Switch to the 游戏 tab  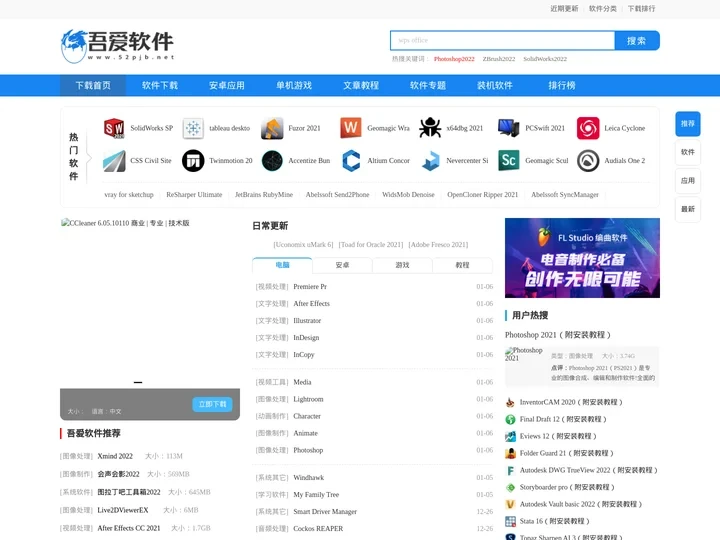click(x=402, y=265)
